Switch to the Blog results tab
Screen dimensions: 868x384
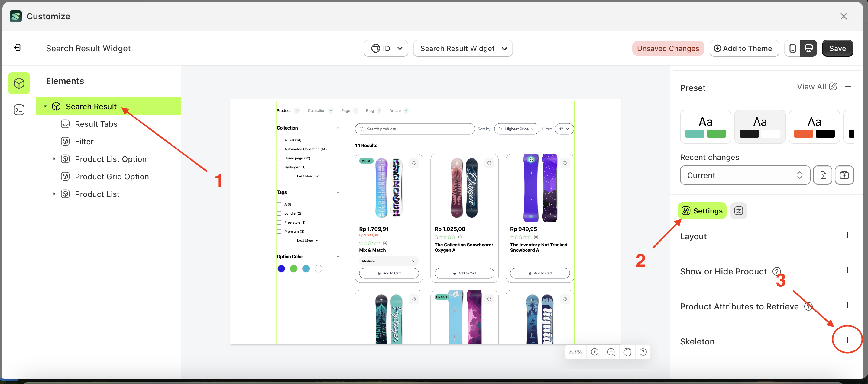click(x=369, y=110)
